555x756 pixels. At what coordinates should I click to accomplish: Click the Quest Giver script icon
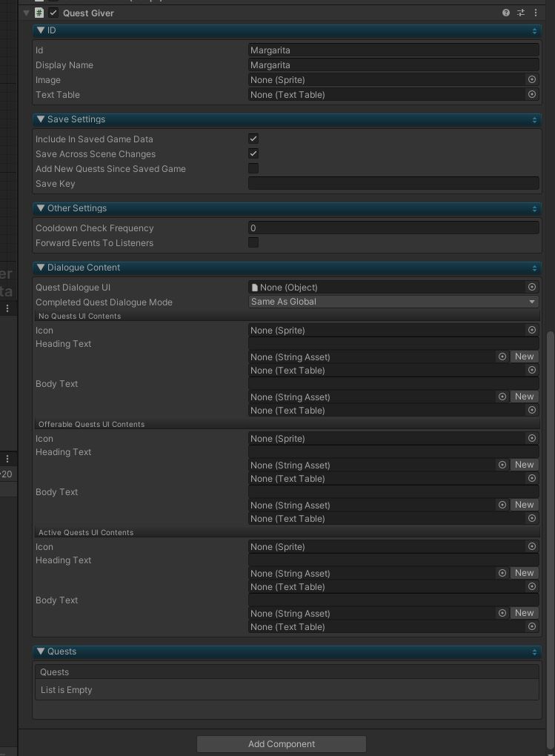(39, 13)
